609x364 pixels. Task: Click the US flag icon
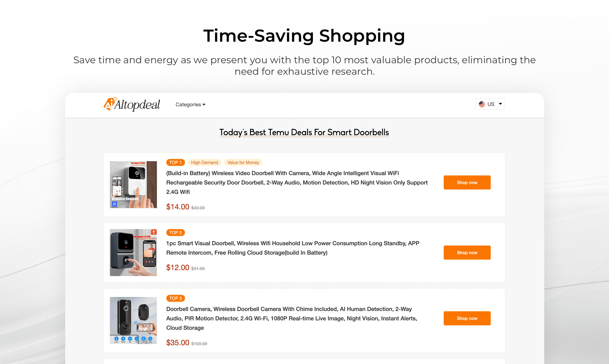tap(482, 104)
